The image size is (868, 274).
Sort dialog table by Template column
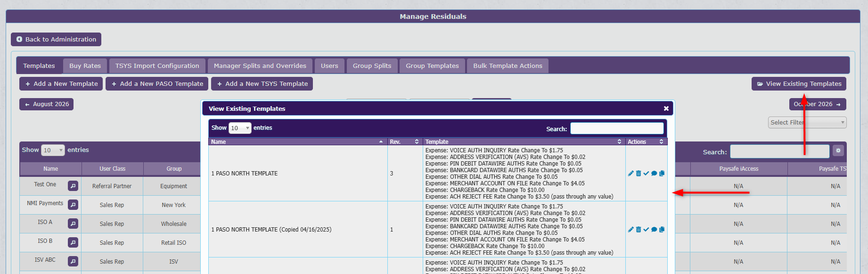[524, 141]
